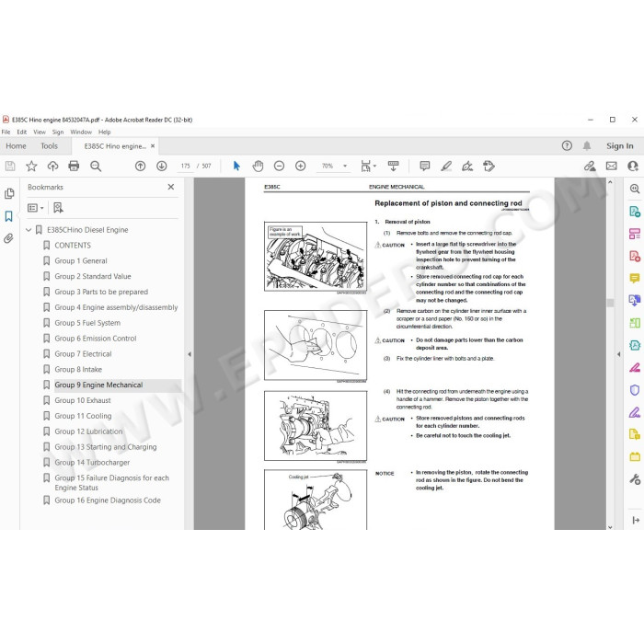This screenshot has height=644, width=644.
Task: Jump to Group 14 Turbocharger bookmark
Action: (92, 463)
